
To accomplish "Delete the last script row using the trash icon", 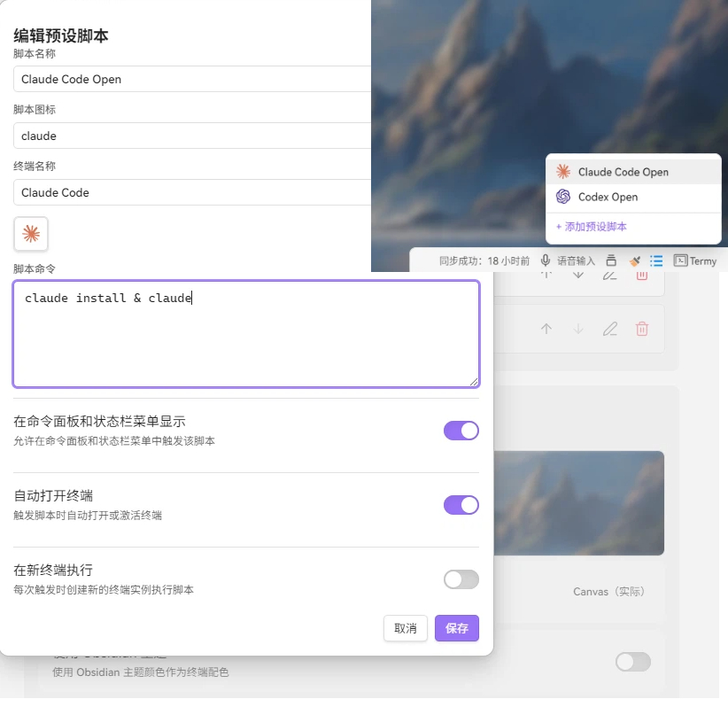I will tap(642, 329).
